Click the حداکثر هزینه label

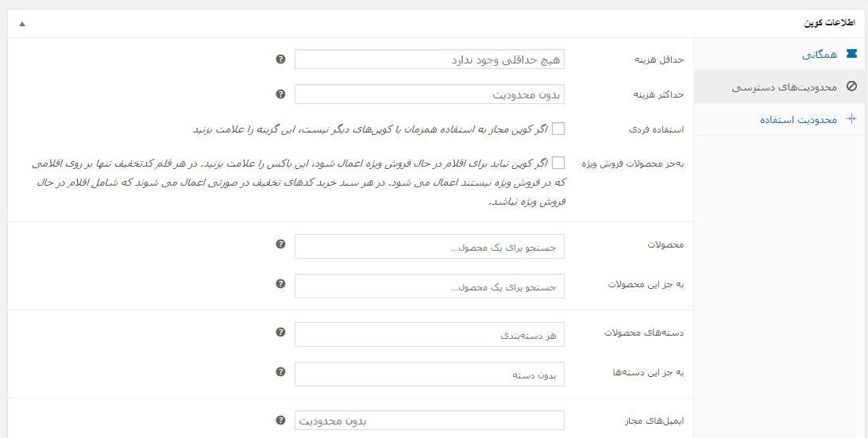659,94
